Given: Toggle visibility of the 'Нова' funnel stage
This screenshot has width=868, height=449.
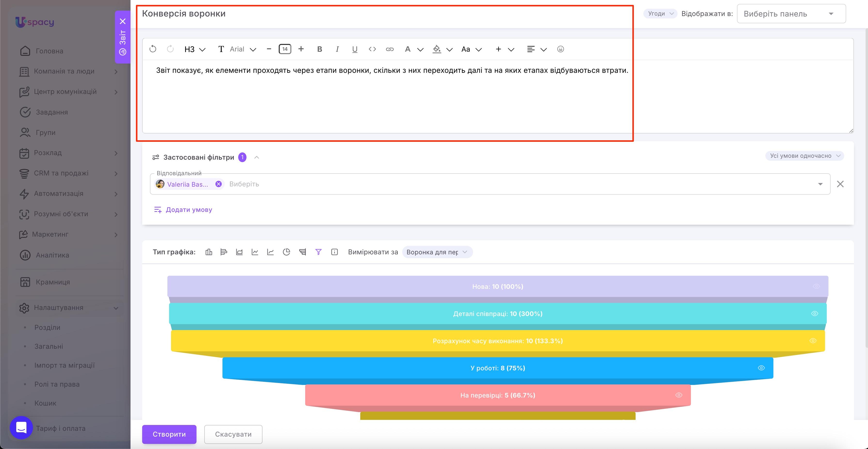Looking at the screenshot, I should coord(816,287).
